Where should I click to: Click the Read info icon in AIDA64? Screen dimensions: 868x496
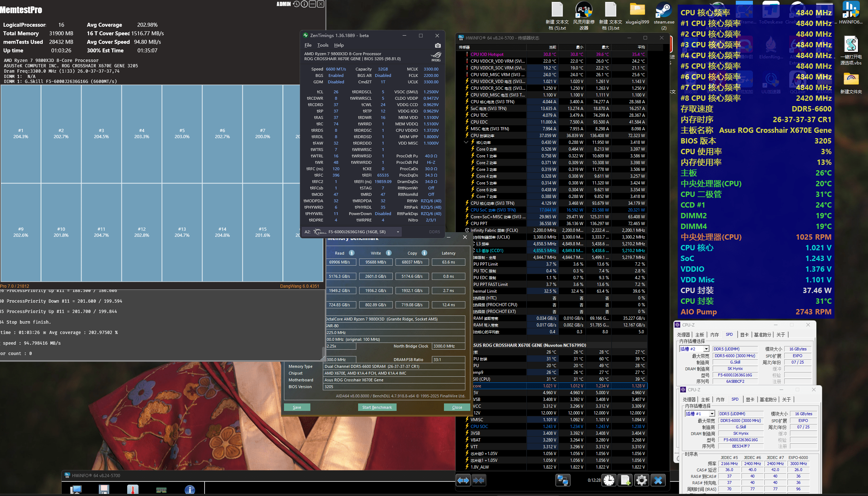point(352,253)
